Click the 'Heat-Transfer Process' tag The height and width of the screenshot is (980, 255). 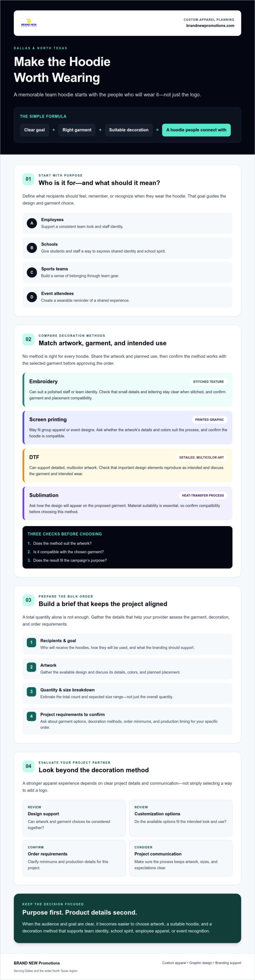point(203,495)
